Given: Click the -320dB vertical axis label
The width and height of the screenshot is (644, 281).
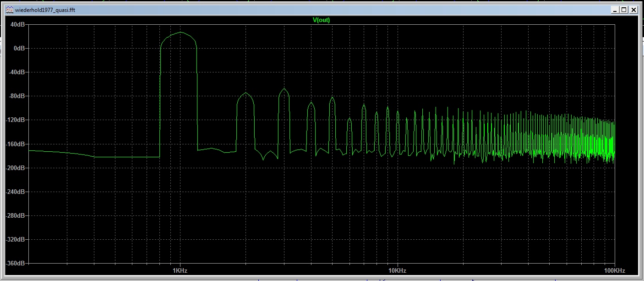Looking at the screenshot, I should [x=15, y=239].
